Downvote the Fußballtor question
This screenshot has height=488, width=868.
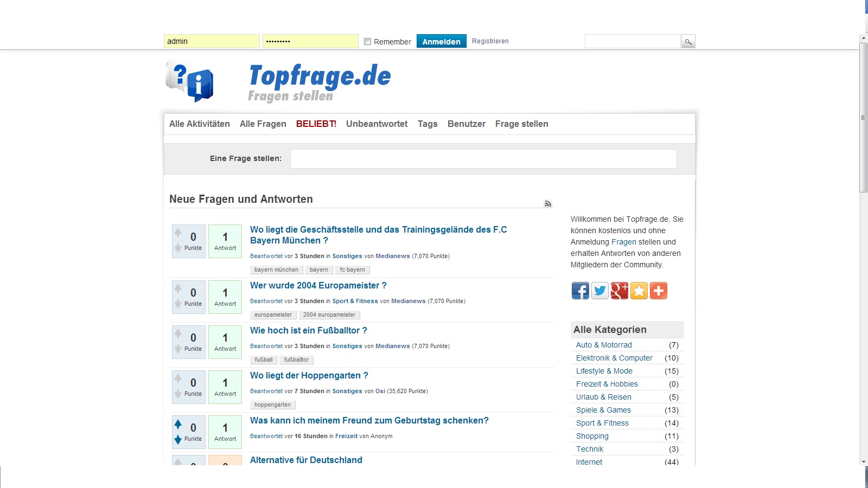pyautogui.click(x=178, y=349)
